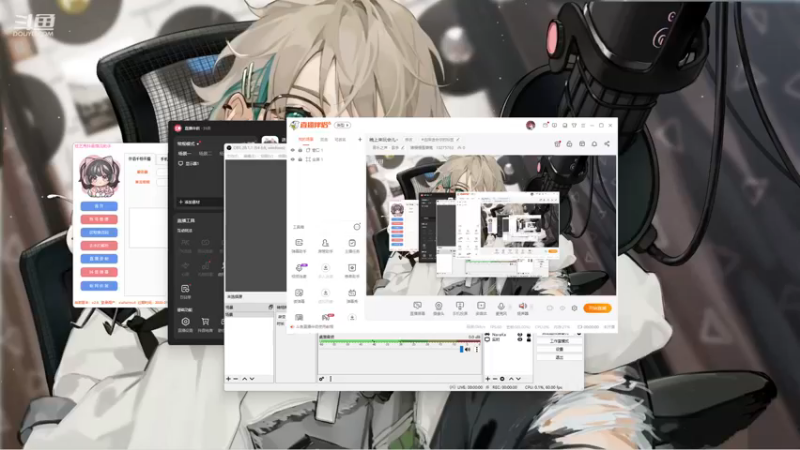Click the PK icon in the dark window's tools
Viewport: 800px width, 450px height.
185,244
